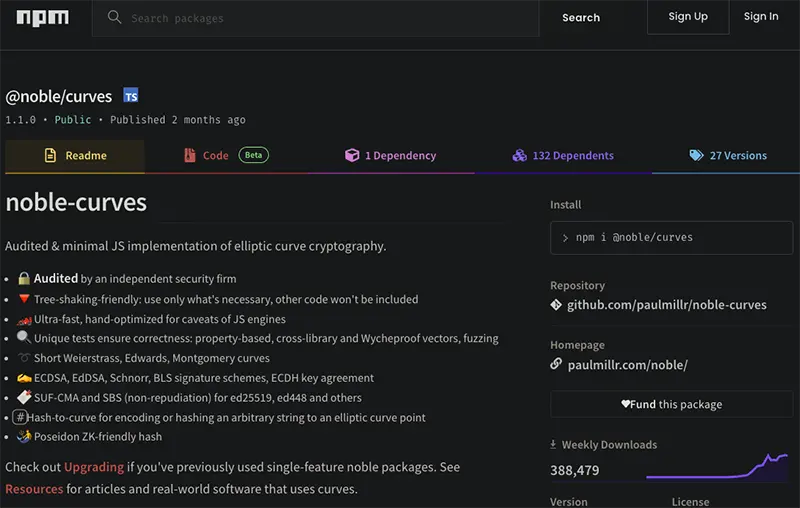The height and width of the screenshot is (508, 800).
Task: Click the Public label under package name
Action: tap(73, 120)
